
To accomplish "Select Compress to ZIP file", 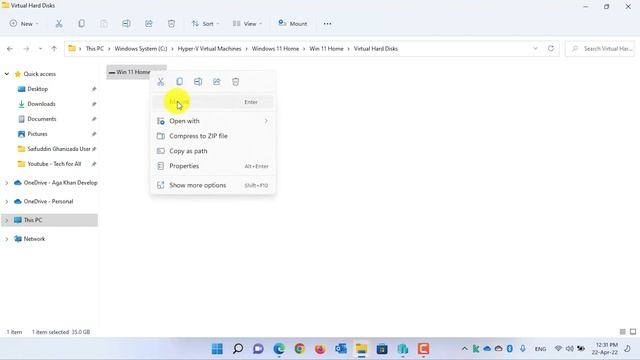I will click(213, 136).
